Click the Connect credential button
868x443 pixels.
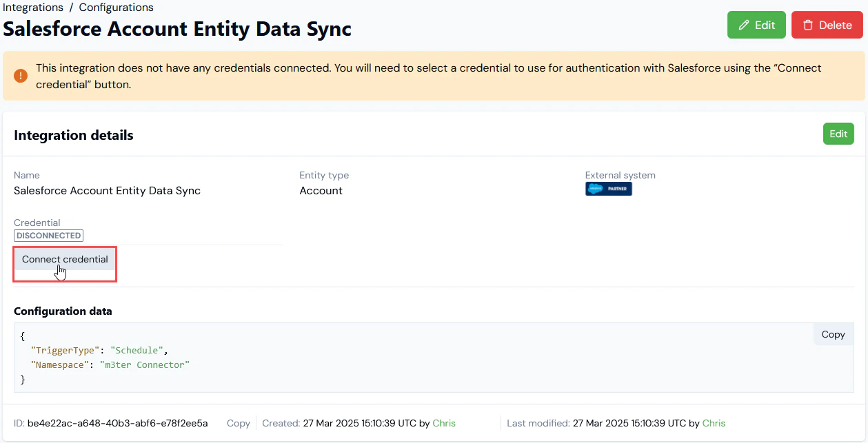[x=65, y=260]
